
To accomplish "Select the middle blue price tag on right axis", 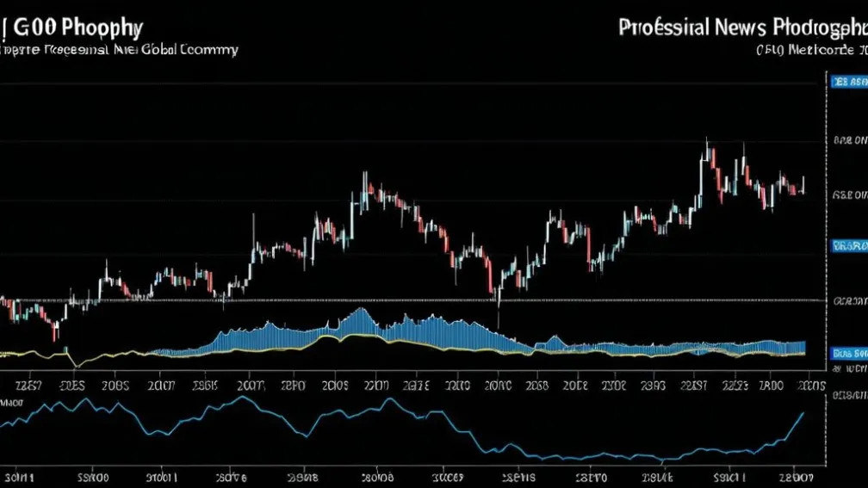I will point(847,246).
